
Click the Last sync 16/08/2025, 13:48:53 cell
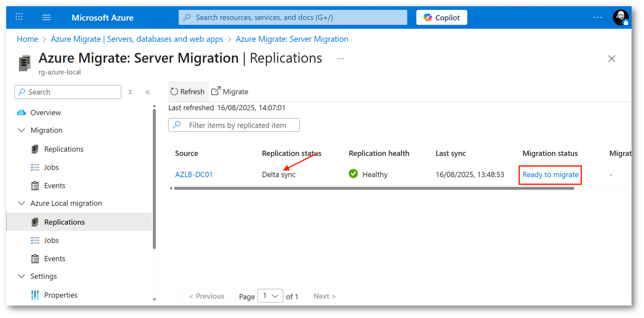pos(470,175)
